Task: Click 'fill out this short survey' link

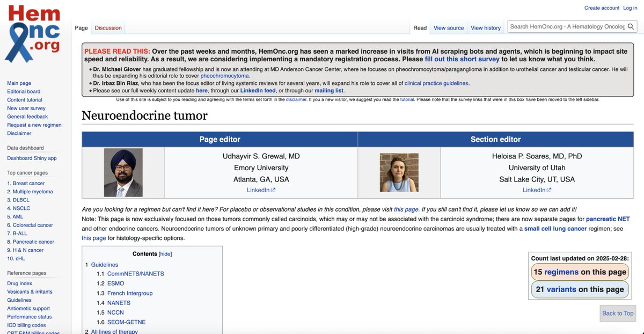Action: [462, 59]
